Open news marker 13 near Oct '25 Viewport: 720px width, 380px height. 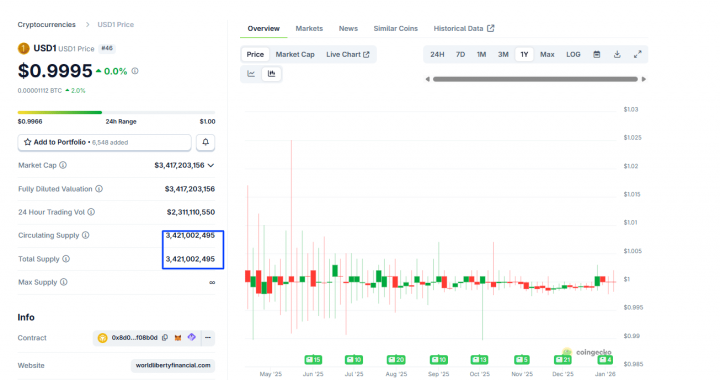pyautogui.click(x=479, y=359)
